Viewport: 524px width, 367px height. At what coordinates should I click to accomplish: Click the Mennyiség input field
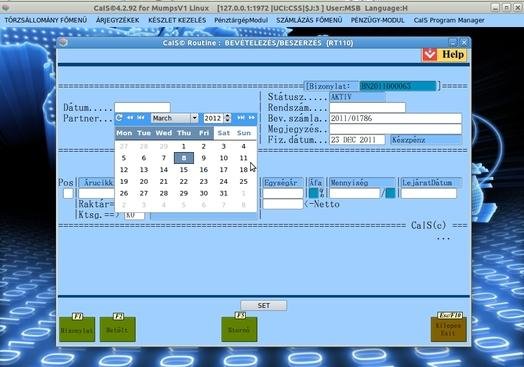(x=355, y=193)
